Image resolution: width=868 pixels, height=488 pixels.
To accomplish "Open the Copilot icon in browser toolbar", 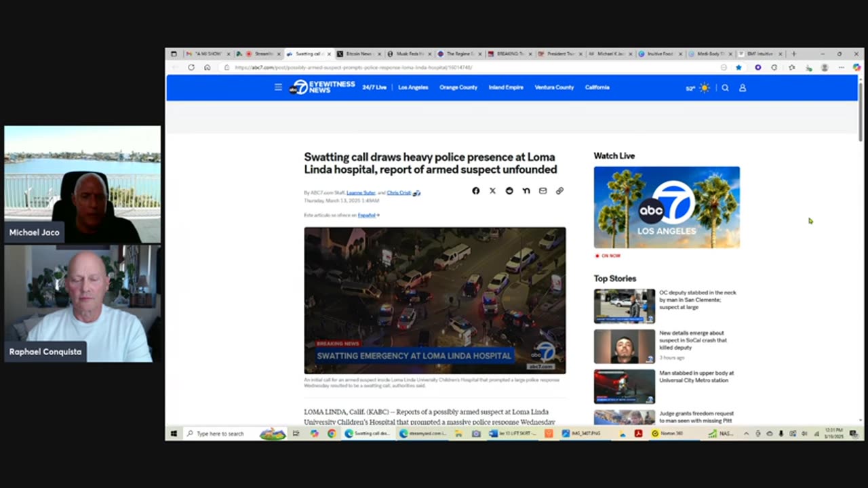I will tap(856, 68).
